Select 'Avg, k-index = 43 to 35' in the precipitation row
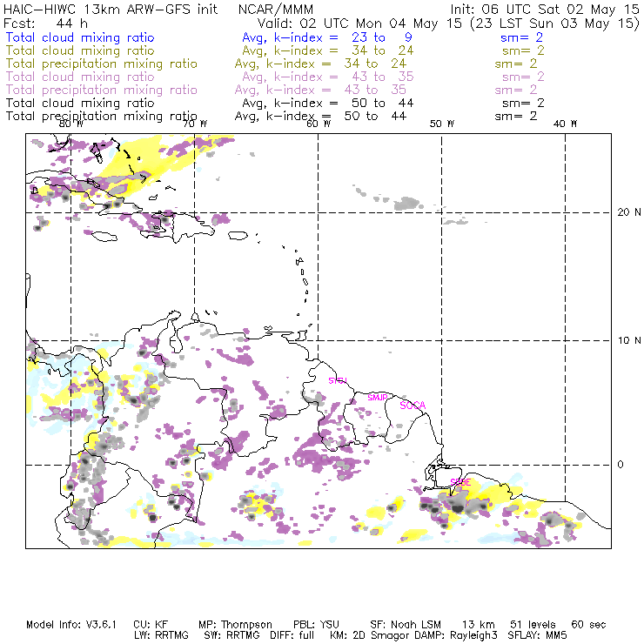 coord(320,90)
